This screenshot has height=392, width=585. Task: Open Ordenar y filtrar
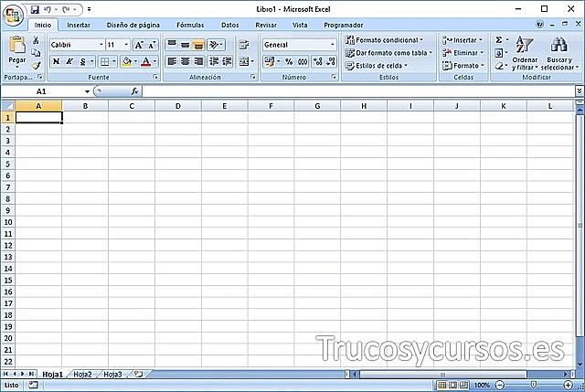[x=525, y=53]
